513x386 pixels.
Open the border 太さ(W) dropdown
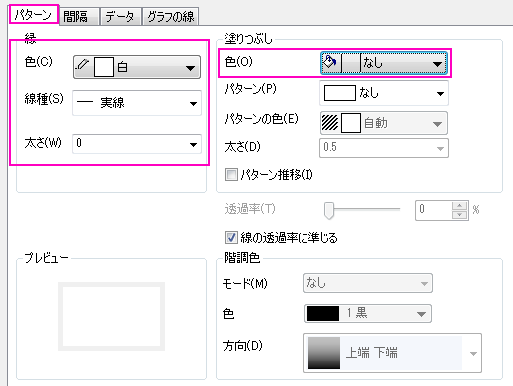[x=137, y=144]
